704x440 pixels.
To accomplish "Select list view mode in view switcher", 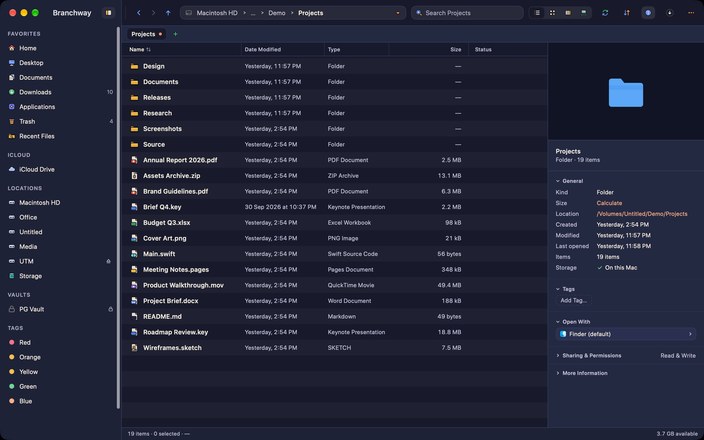I will point(537,13).
